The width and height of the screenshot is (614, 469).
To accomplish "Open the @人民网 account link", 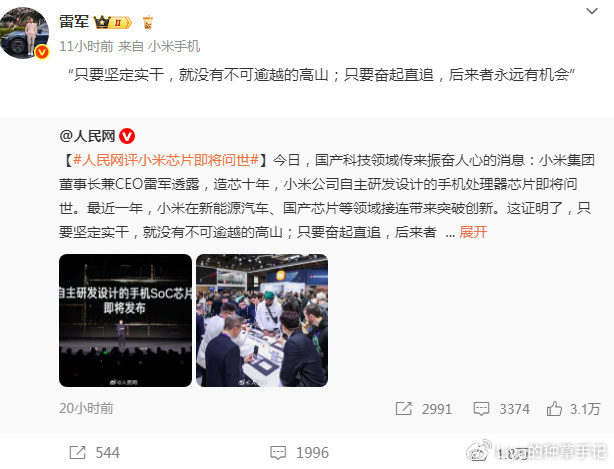I will 87,136.
